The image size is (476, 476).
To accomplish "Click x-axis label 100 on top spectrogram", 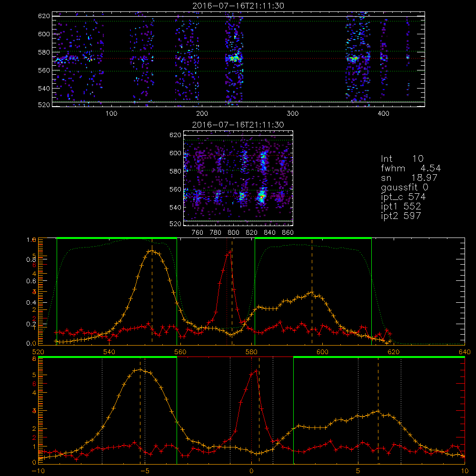I will coord(111,114).
